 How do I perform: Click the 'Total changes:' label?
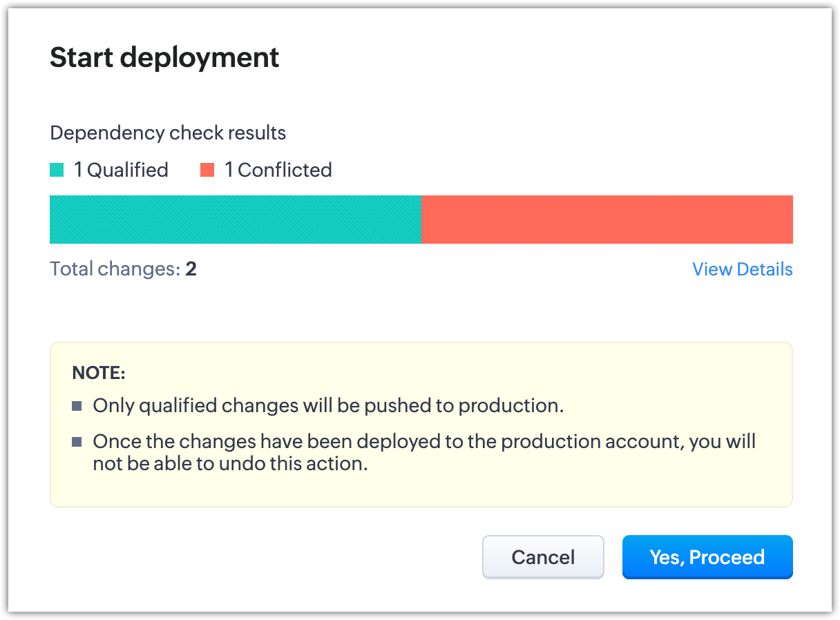point(115,269)
